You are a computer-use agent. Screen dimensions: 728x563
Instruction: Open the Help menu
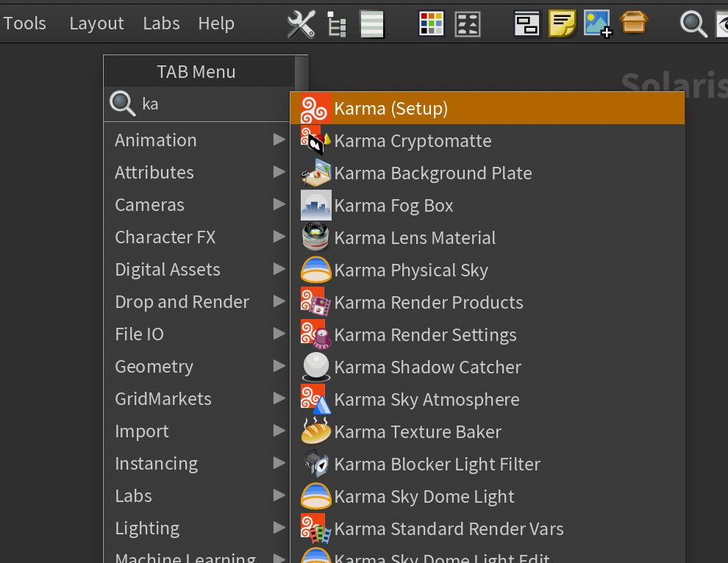tap(216, 24)
